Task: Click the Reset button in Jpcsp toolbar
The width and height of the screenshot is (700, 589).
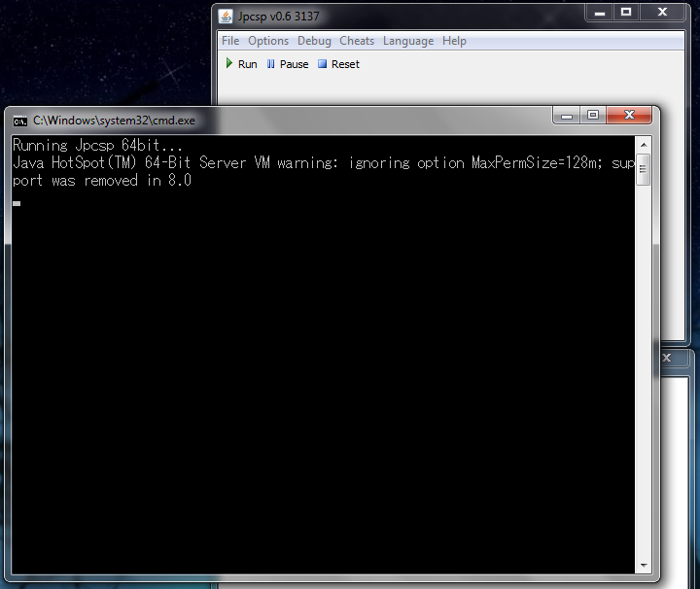Action: [x=339, y=64]
